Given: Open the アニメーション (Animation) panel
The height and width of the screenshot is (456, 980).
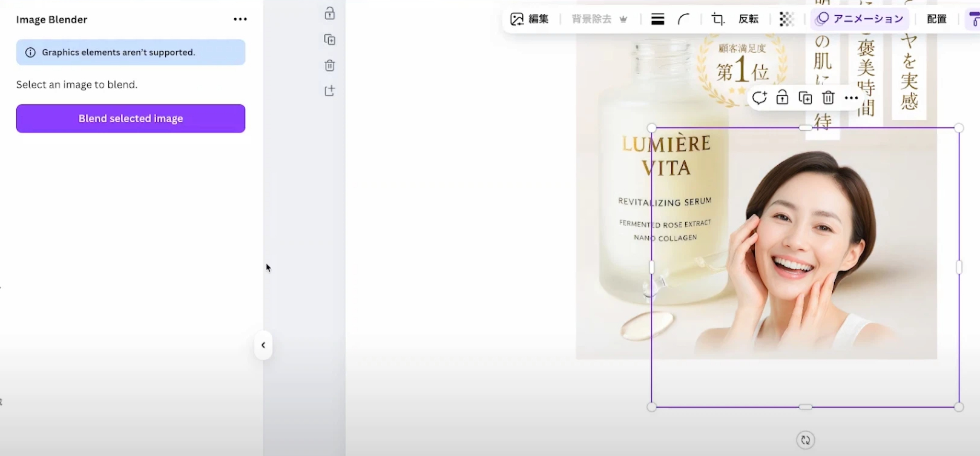Looking at the screenshot, I should [x=860, y=19].
